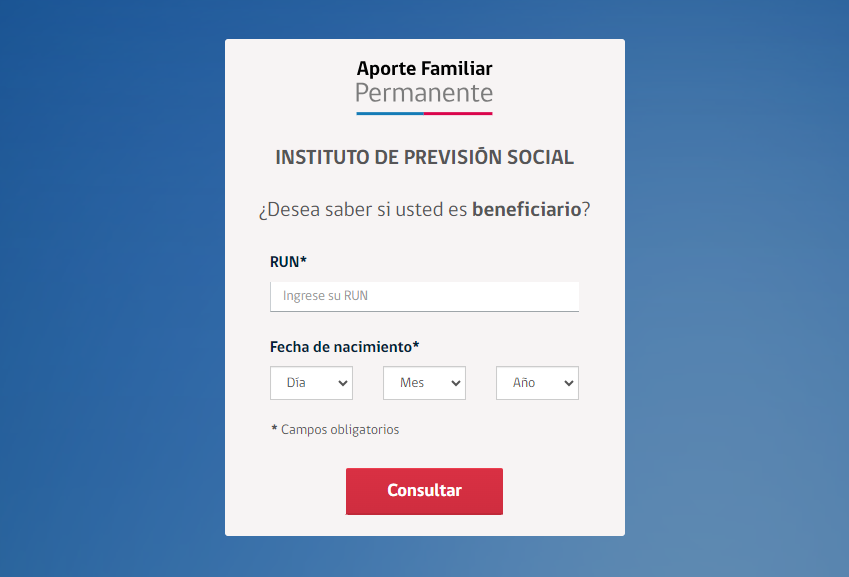
Task: Click the red segment of the logo underline
Action: click(x=458, y=113)
